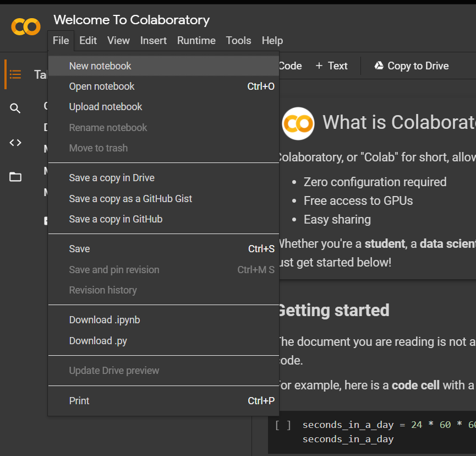Screen dimensions: 476x456
Task: Click Copy to Drive button
Action: click(x=411, y=66)
